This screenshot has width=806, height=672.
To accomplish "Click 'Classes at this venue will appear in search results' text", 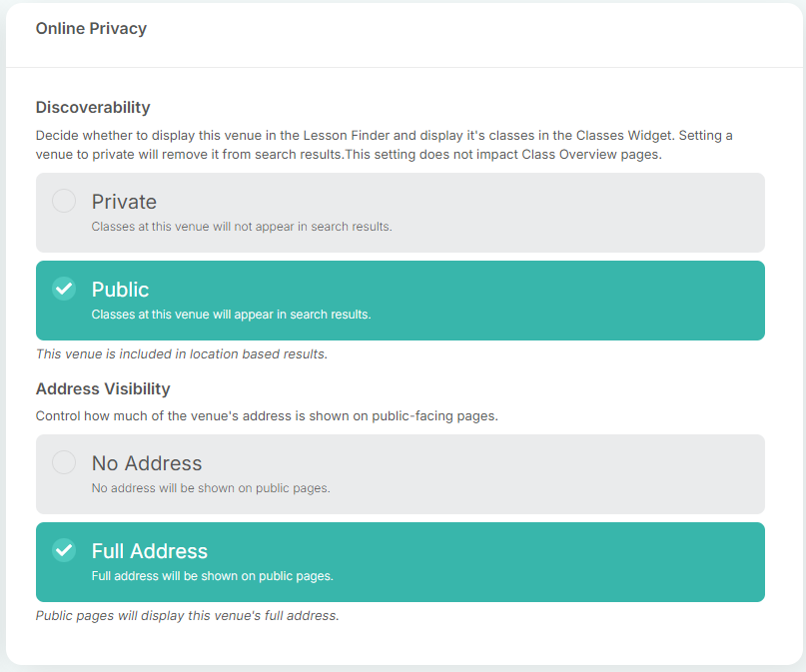I will coord(231,315).
